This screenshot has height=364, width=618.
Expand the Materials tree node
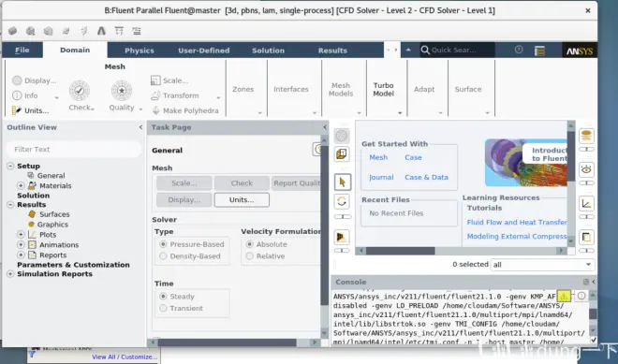21,185
